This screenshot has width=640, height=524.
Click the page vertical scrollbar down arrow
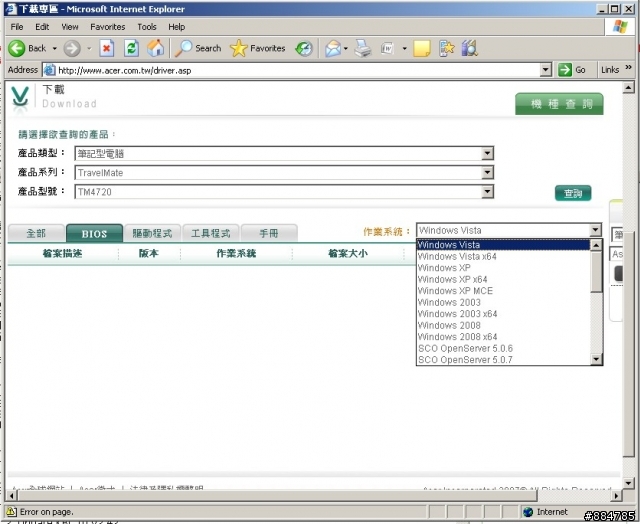[x=629, y=483]
